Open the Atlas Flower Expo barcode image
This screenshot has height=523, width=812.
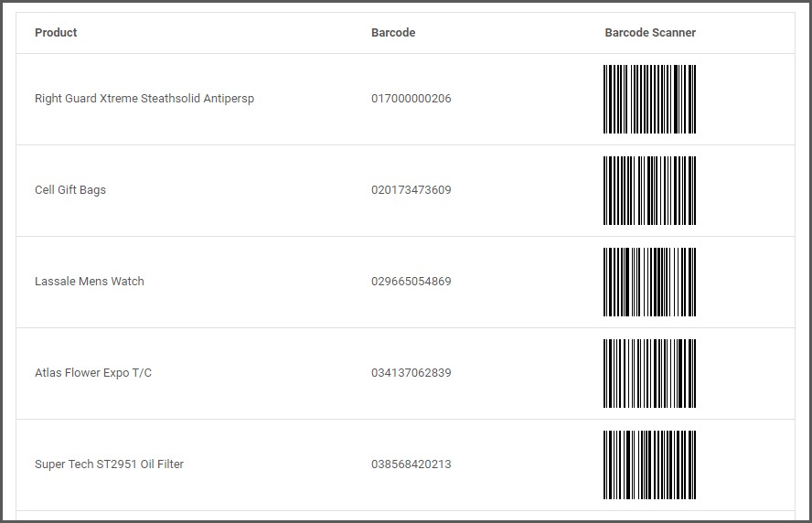click(650, 373)
